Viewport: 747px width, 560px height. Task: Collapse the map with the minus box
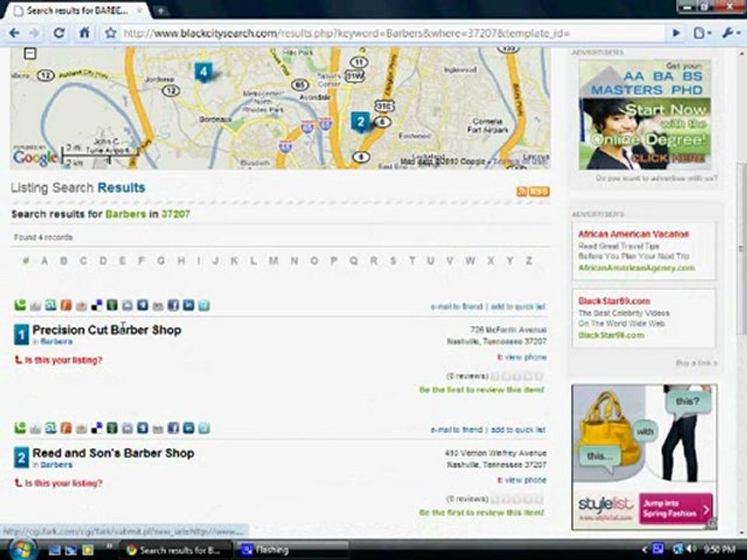click(30, 54)
